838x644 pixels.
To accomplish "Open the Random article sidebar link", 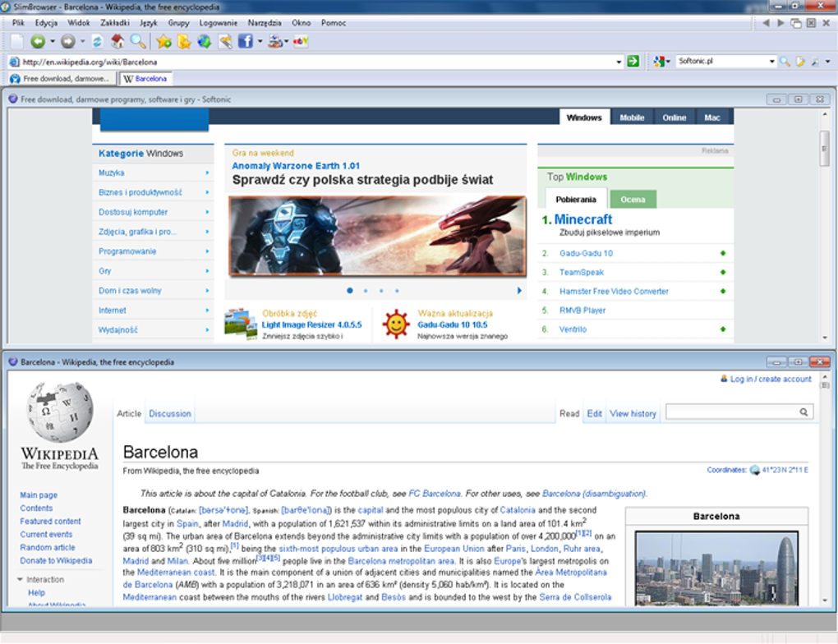I will pos(48,547).
